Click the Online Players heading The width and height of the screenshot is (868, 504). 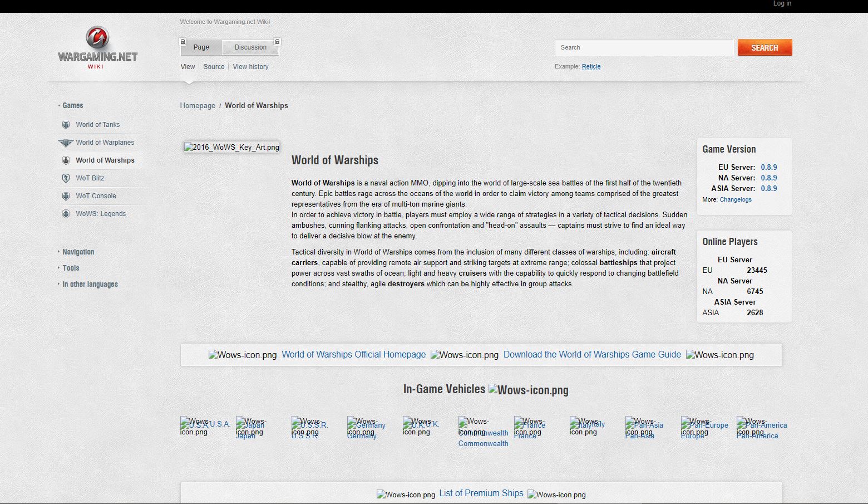pyautogui.click(x=730, y=242)
